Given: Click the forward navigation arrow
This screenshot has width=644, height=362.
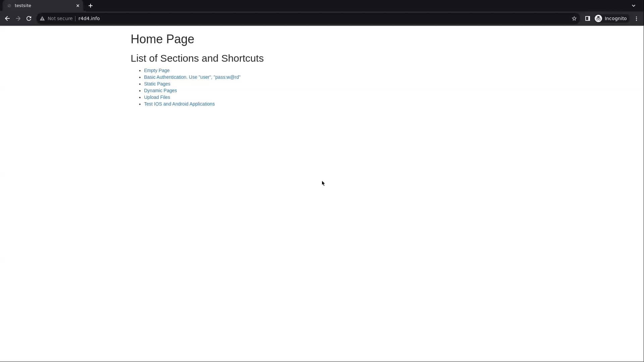Looking at the screenshot, I should point(18,18).
